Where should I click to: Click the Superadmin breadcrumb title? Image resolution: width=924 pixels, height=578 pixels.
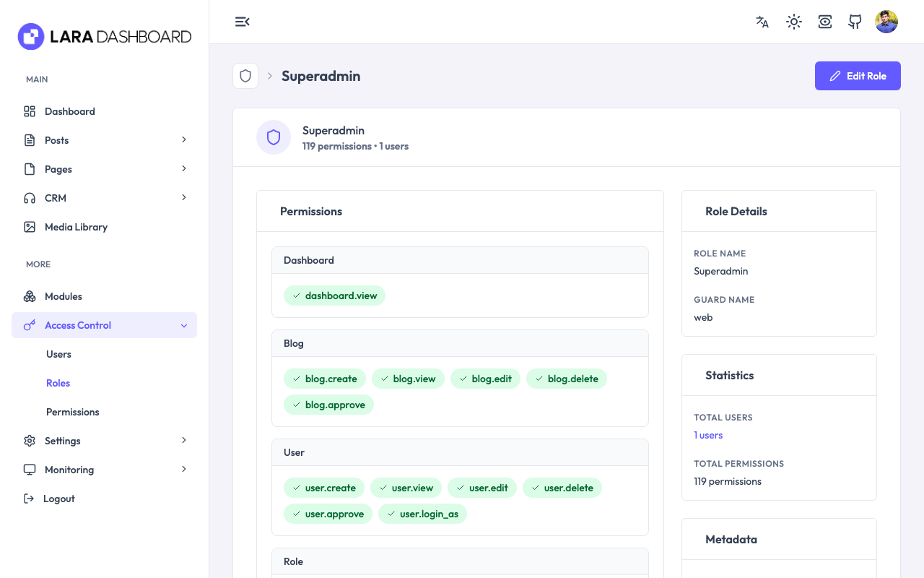(321, 76)
